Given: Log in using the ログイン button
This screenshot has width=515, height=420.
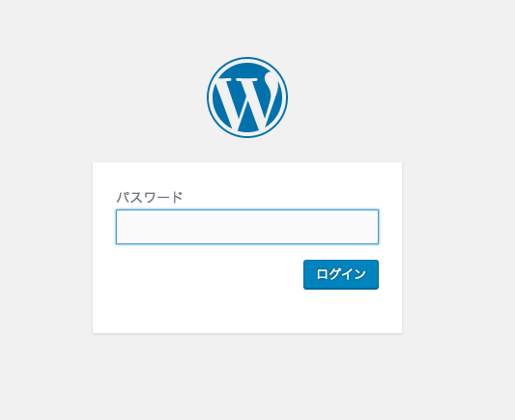Looking at the screenshot, I should click(x=341, y=274).
